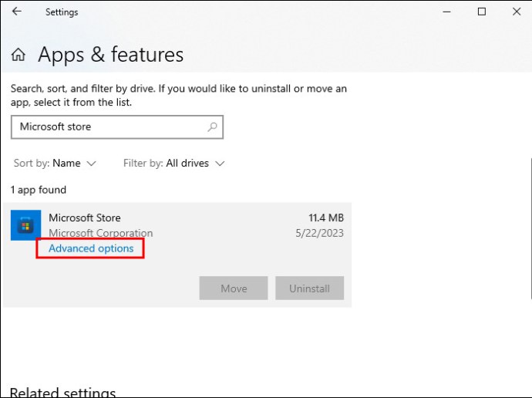
Task: Click the Uninstall button
Action: pos(309,288)
